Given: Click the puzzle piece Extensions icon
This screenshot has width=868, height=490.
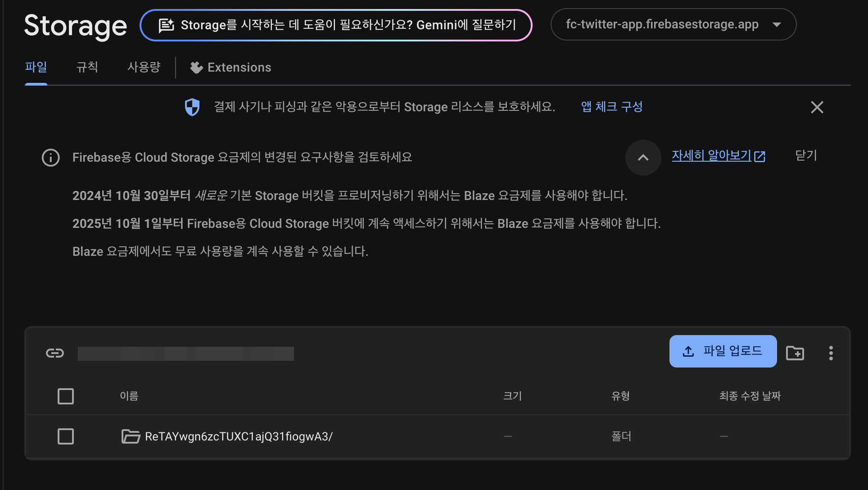Looking at the screenshot, I should click(196, 68).
